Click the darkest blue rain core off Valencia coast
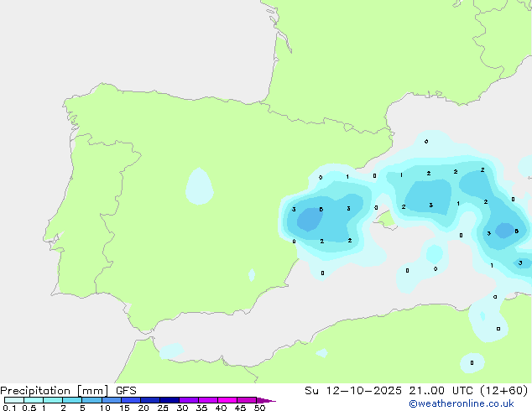Screen dimensions: 532x411 [310, 220]
